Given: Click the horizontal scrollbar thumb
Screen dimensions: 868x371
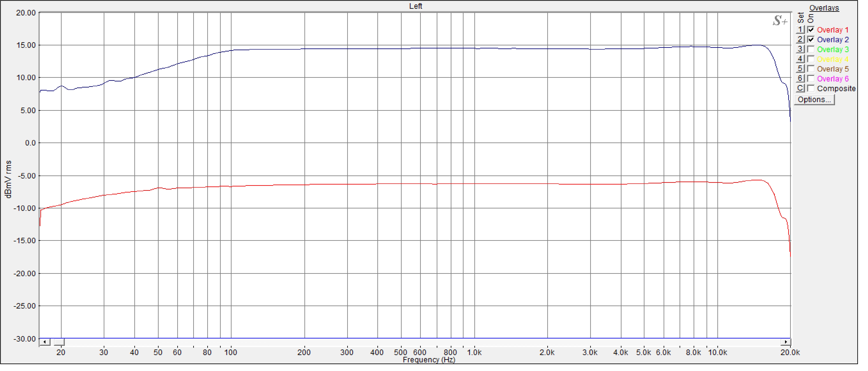Looking at the screenshot, I should click(x=59, y=342).
